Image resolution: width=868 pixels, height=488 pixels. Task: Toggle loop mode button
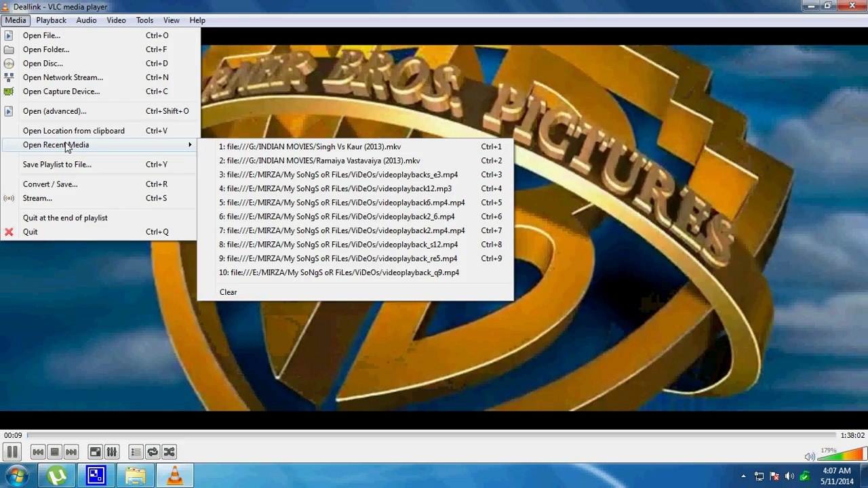pos(153,452)
